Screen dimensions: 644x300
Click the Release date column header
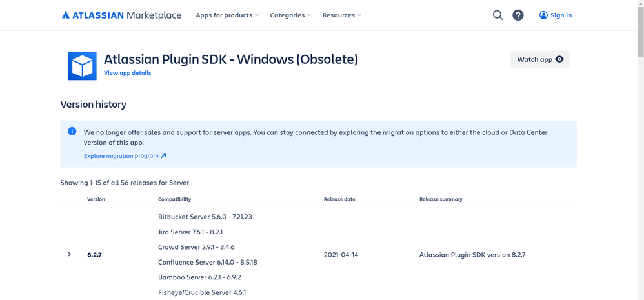click(x=339, y=199)
